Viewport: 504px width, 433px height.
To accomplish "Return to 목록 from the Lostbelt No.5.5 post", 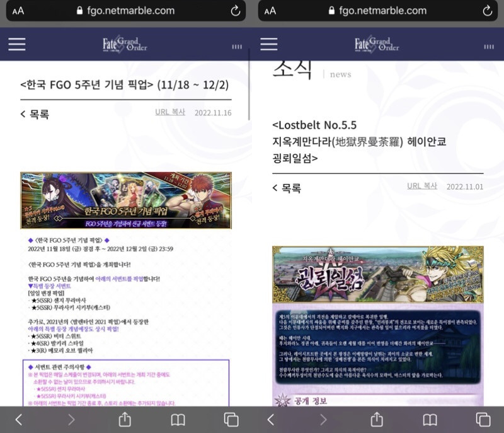I will [287, 188].
